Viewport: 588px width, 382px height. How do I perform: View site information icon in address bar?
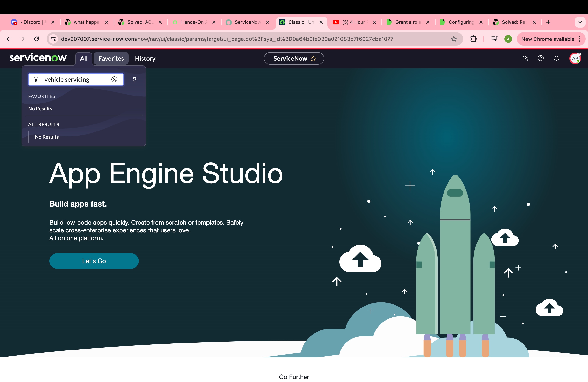point(53,39)
